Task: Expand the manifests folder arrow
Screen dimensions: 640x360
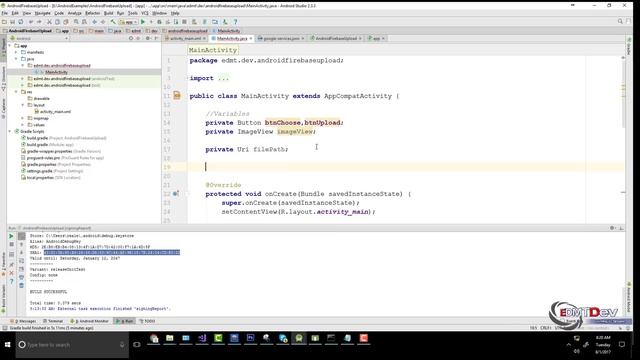Action: click(16, 52)
